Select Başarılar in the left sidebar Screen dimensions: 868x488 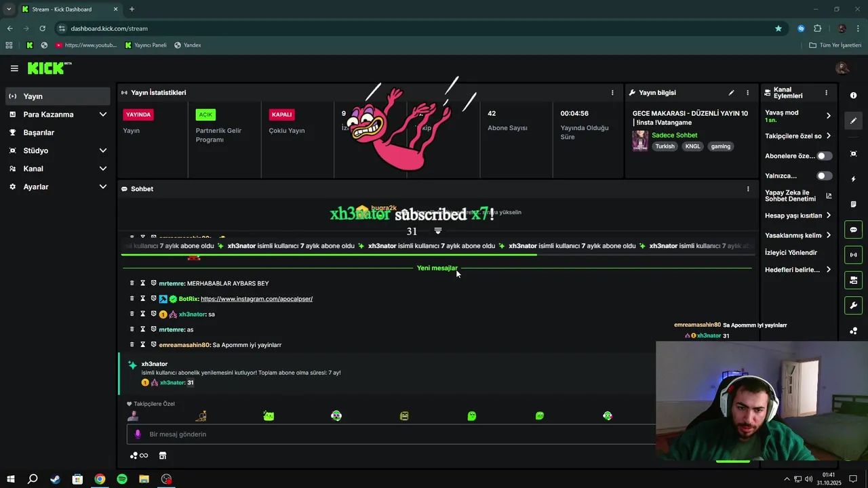pos(58,133)
